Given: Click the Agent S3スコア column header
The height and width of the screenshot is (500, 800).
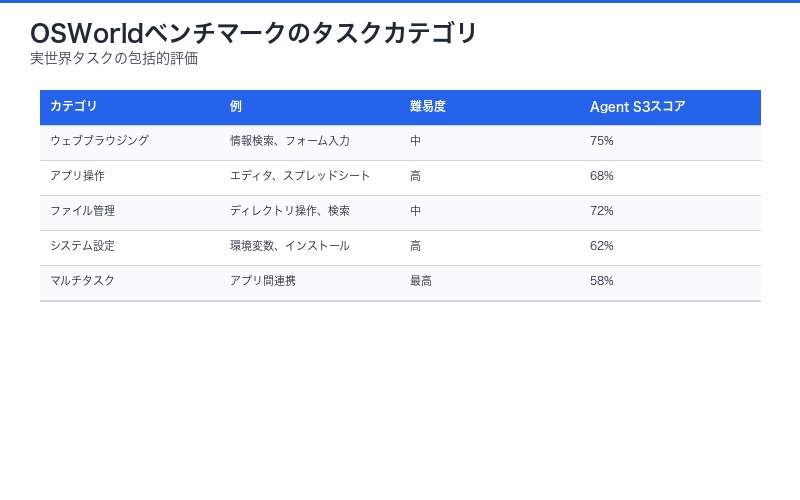Looking at the screenshot, I should click(638, 107).
